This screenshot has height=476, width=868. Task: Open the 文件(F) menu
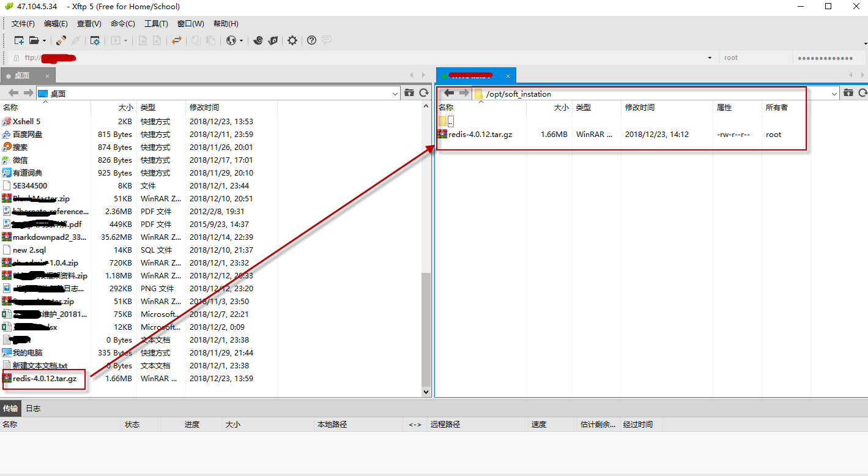pos(23,24)
